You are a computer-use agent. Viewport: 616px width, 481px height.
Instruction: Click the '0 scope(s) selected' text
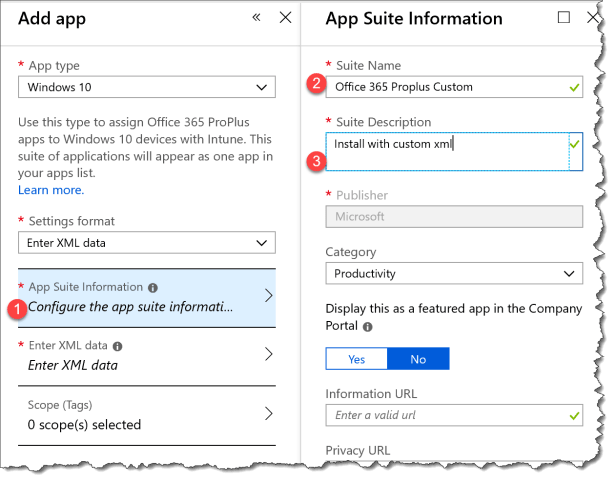[84, 425]
